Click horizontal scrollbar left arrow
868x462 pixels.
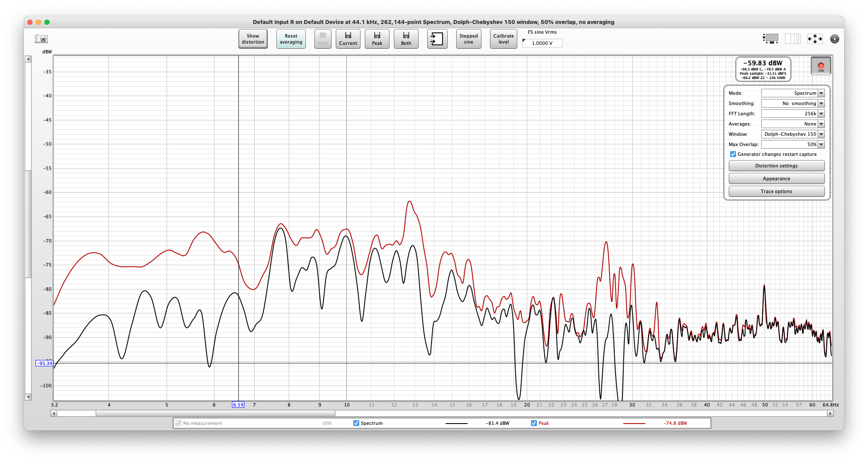54,413
